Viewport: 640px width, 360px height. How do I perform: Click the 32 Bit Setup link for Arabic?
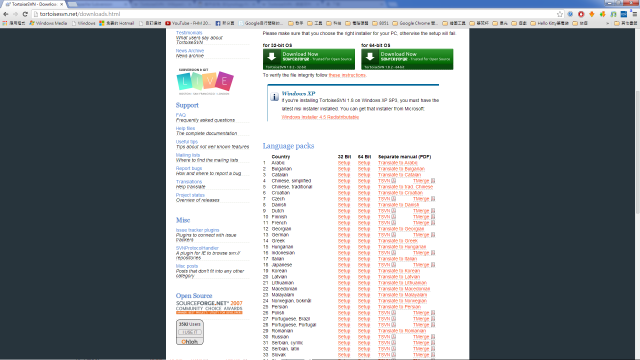344,163
